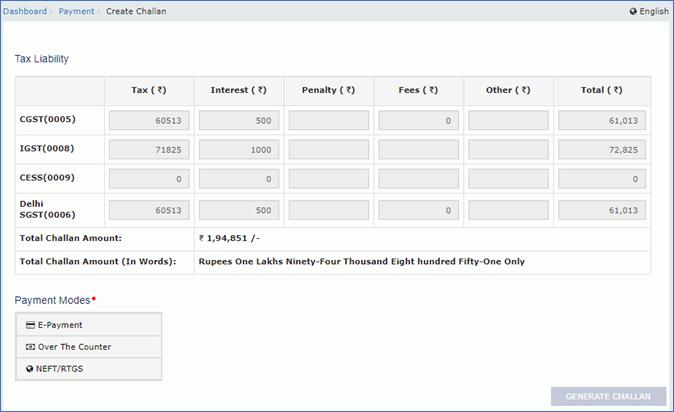
Task: Click the empty Delhi SGST Penalty field
Action: pos(329,210)
